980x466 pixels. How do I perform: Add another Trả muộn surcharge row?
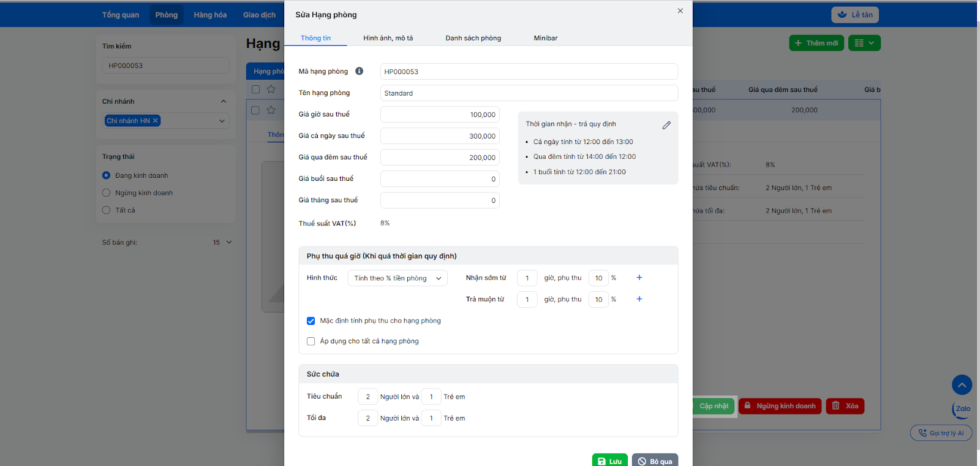point(639,299)
